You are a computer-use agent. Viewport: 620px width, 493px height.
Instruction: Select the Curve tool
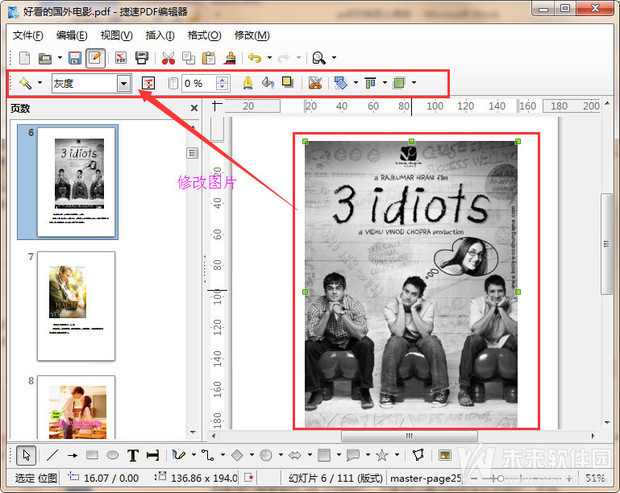point(179,455)
